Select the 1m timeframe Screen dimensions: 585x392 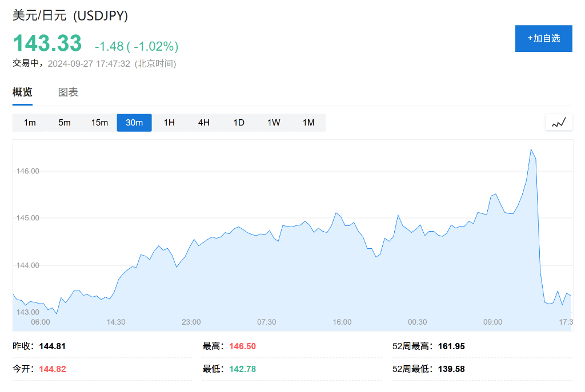click(30, 123)
